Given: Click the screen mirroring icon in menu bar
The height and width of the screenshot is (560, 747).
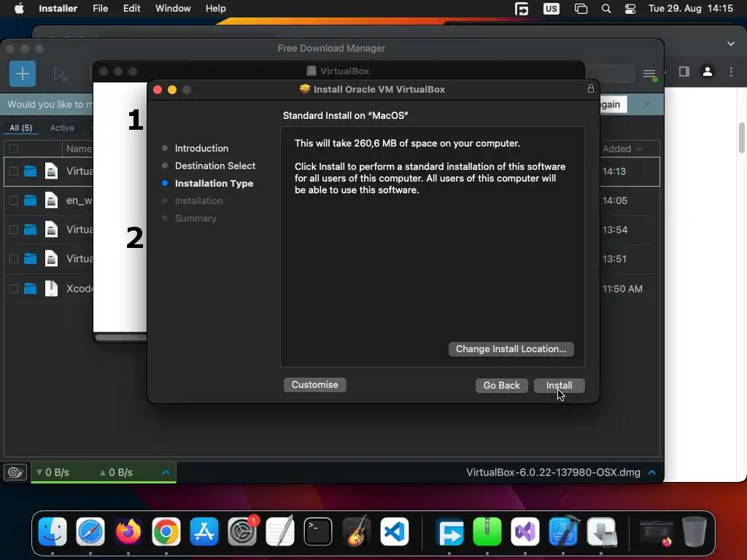Looking at the screenshot, I should tap(581, 9).
